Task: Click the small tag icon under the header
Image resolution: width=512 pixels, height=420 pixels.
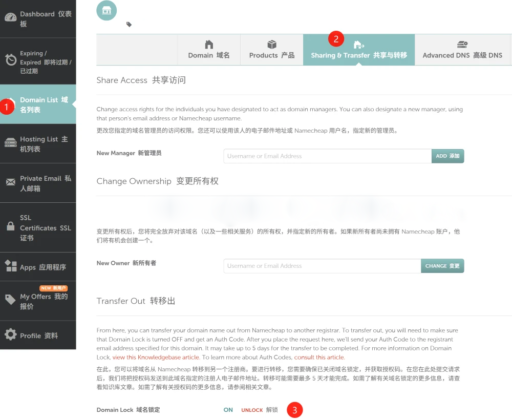Action: [x=129, y=24]
